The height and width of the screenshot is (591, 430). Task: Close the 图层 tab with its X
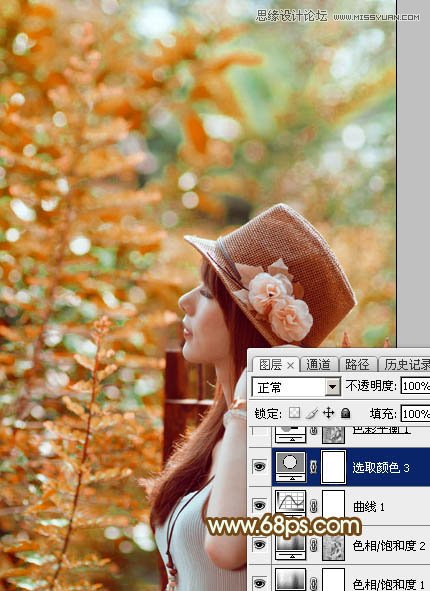(290, 365)
